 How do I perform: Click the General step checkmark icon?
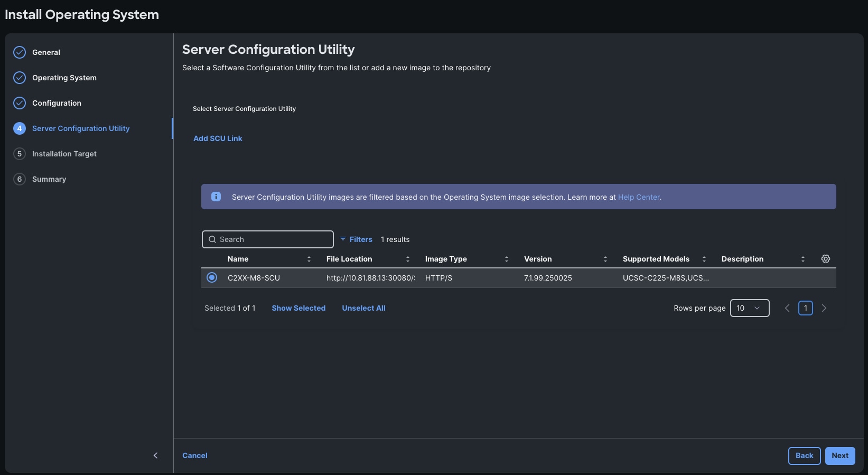tap(20, 52)
